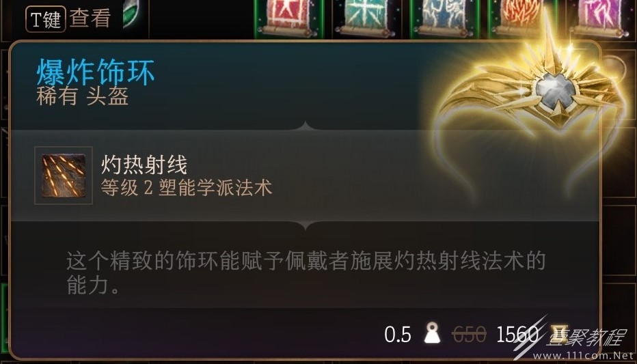Image resolution: width=637 pixels, height=364 pixels.
Task: Pick the blue lightning scroll item
Action: (444, 18)
